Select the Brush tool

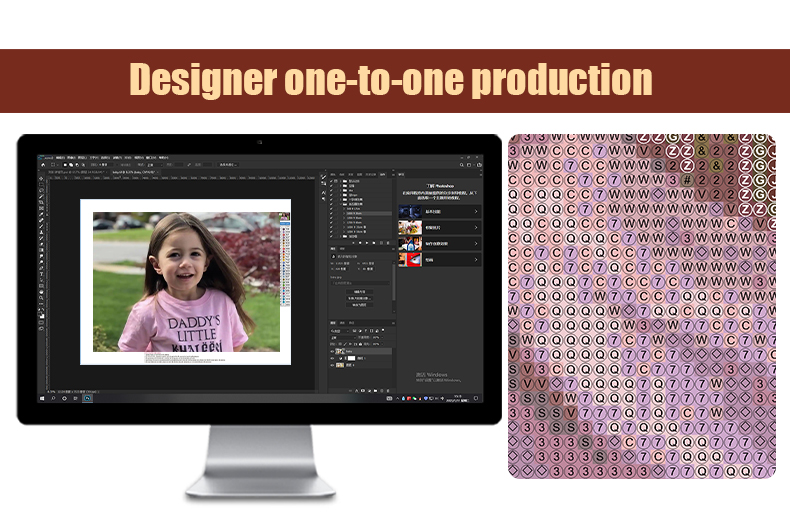(x=41, y=226)
